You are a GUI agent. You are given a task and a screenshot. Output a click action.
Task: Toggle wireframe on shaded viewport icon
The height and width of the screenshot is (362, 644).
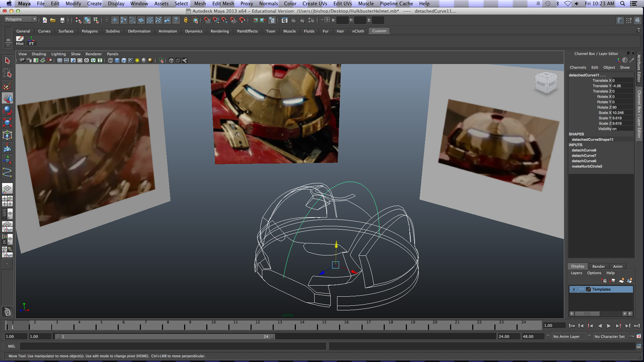pos(124,60)
